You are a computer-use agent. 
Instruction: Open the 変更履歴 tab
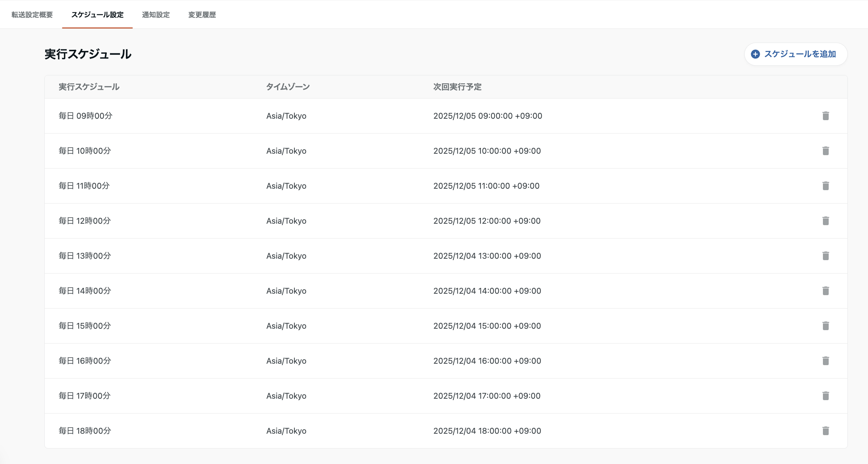click(x=202, y=15)
